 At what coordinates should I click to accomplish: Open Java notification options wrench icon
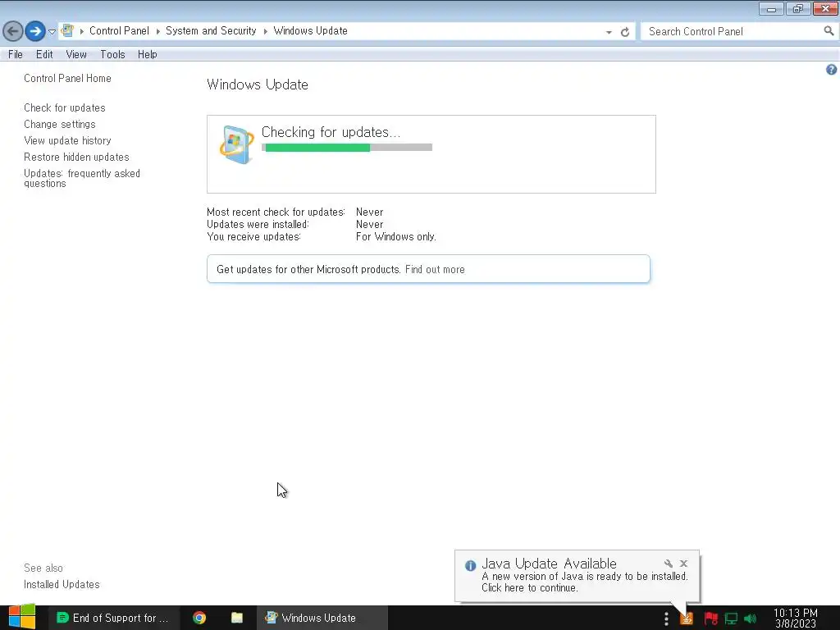668,564
